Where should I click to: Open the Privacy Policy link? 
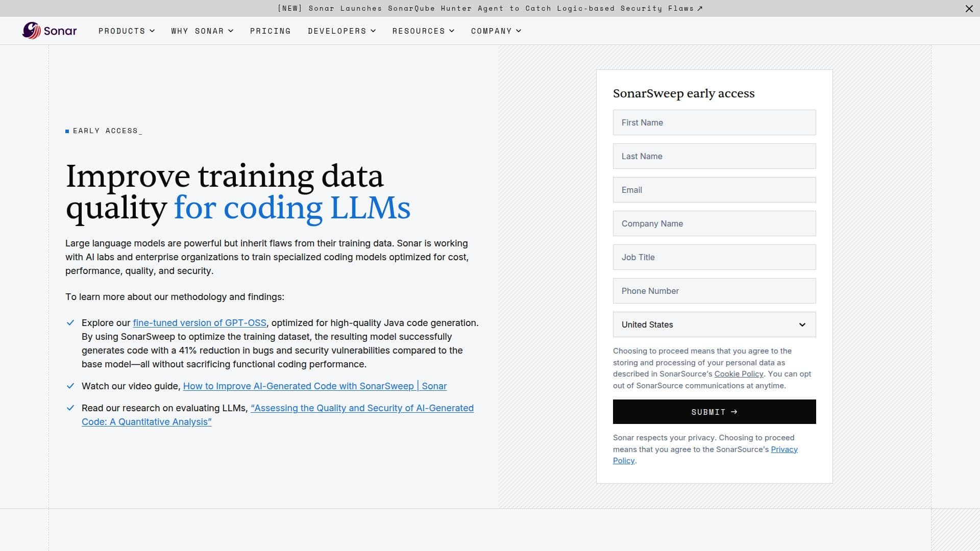pos(784,449)
